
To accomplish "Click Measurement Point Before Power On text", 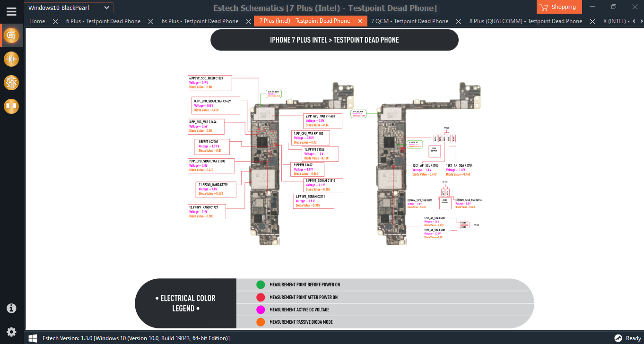I will pos(305,285).
